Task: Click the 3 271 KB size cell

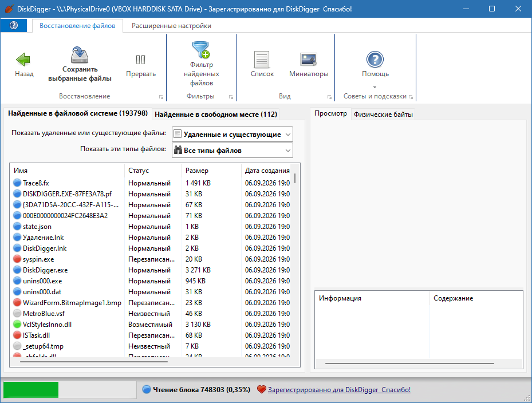Action: point(198,270)
